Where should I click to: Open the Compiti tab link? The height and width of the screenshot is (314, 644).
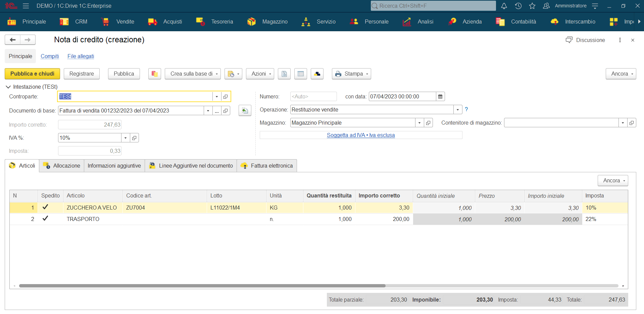coord(50,56)
